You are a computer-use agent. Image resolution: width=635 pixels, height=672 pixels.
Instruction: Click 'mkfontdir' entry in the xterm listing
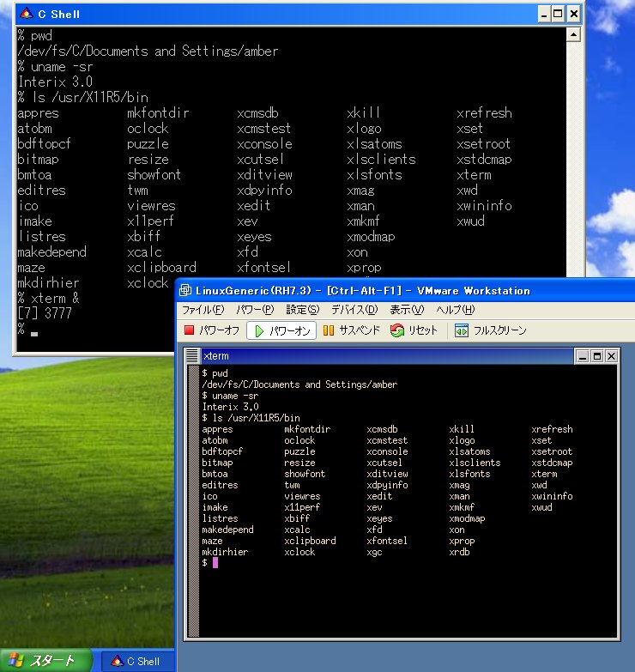point(307,429)
